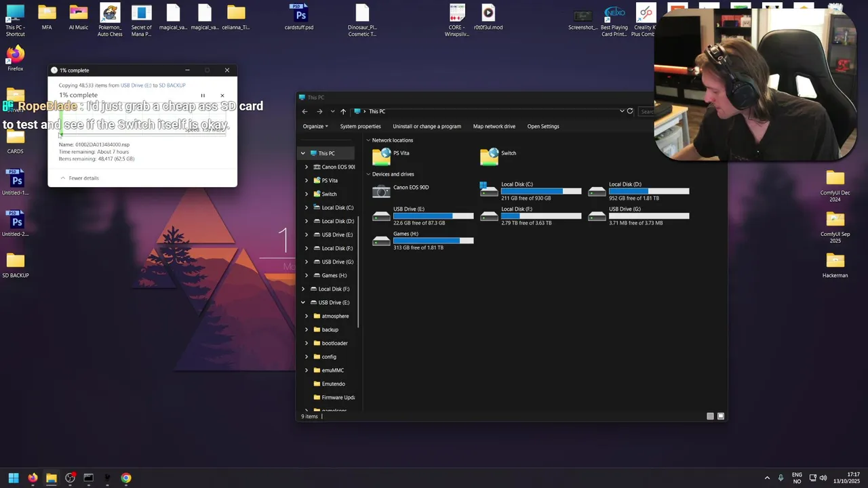Expand the atmosphere folder arrow
The image size is (868, 488).
pyautogui.click(x=307, y=316)
